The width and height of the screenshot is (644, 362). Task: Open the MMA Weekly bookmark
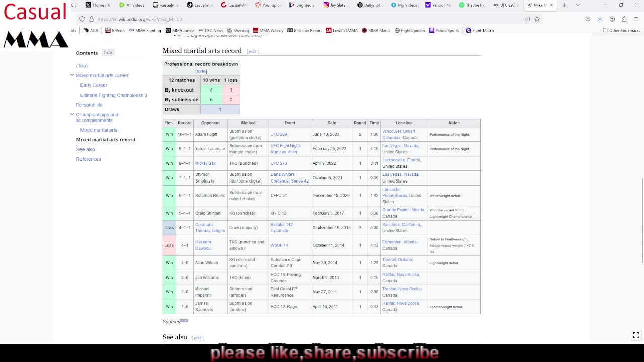[268, 30]
